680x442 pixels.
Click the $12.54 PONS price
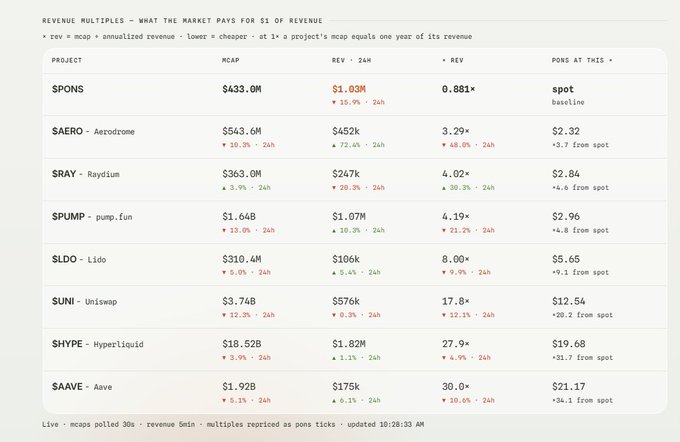(x=569, y=301)
